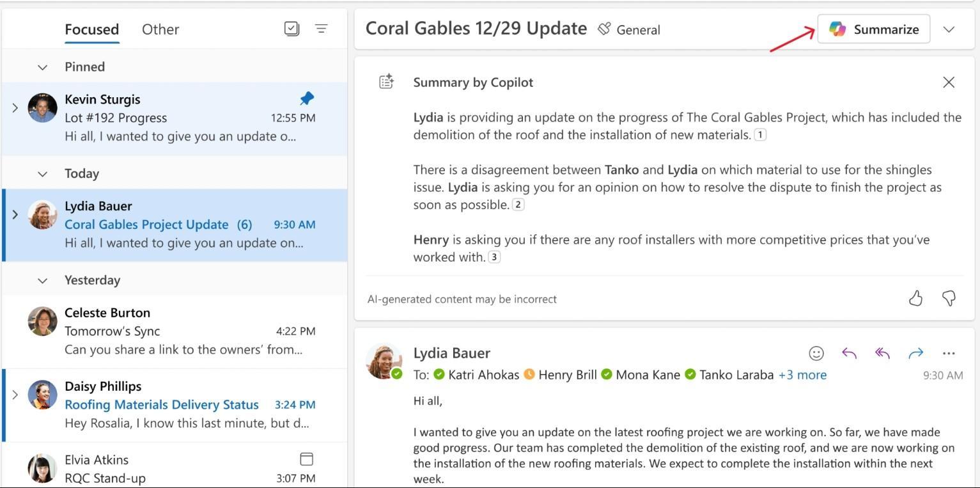Show the +3 more recipients

click(802, 375)
